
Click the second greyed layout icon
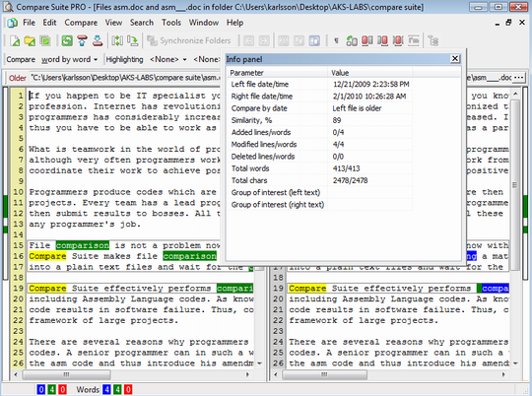[x=299, y=41]
